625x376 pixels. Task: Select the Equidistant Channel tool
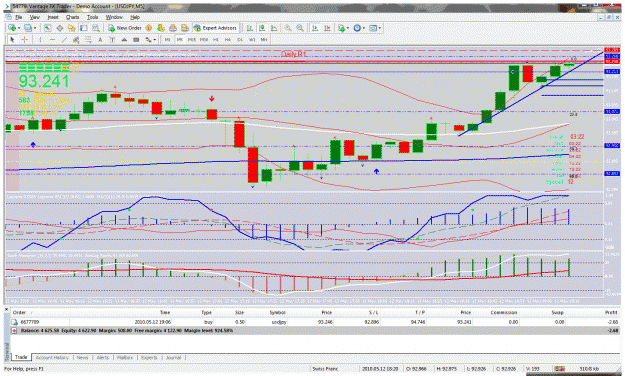coord(76,39)
